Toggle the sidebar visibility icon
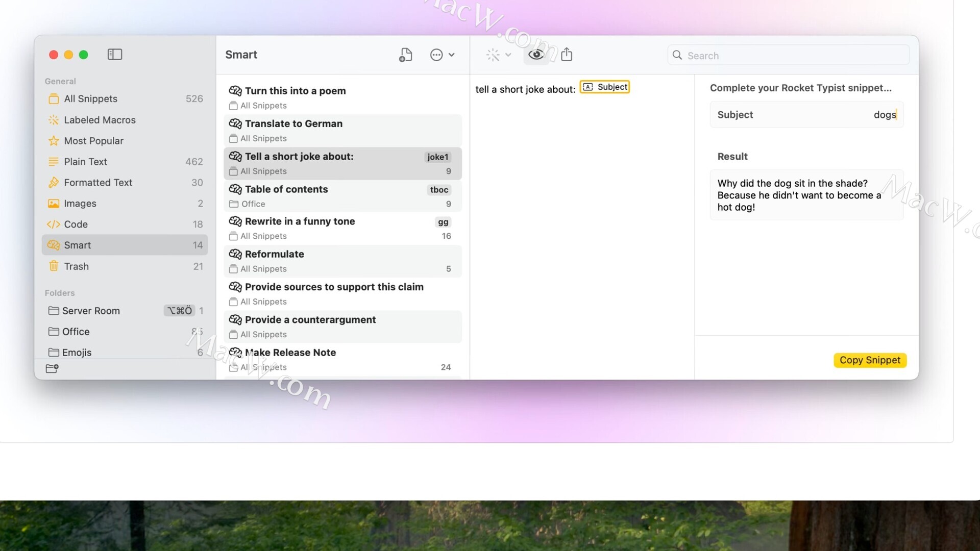Screen dimensions: 980x551 [x=114, y=55]
